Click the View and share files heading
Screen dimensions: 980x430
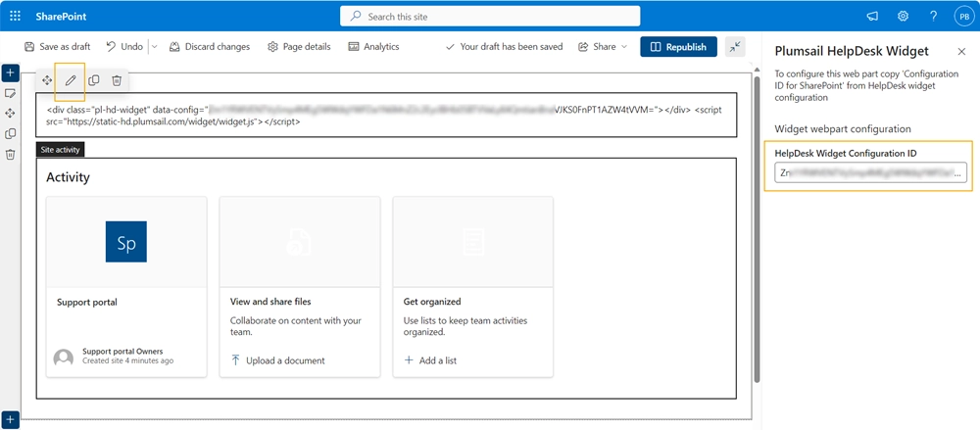pyautogui.click(x=270, y=302)
